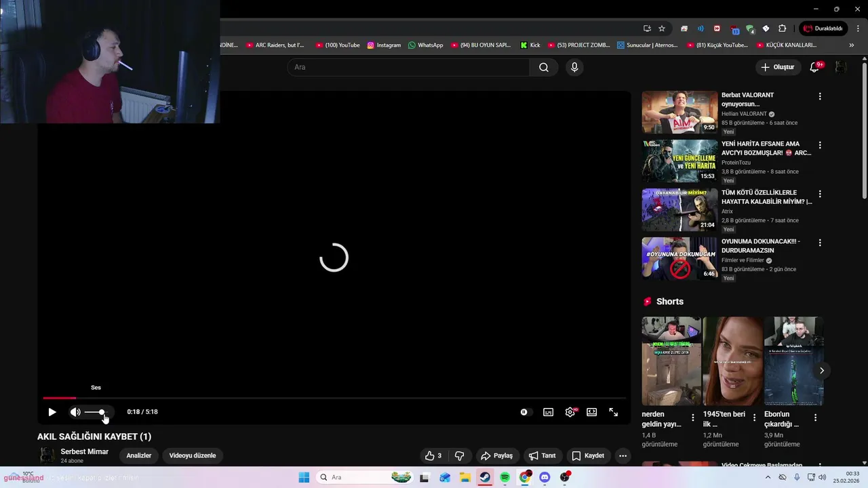Open the account avatar menu in YouTube
Viewport: 868px width, 488px height.
[x=841, y=67]
